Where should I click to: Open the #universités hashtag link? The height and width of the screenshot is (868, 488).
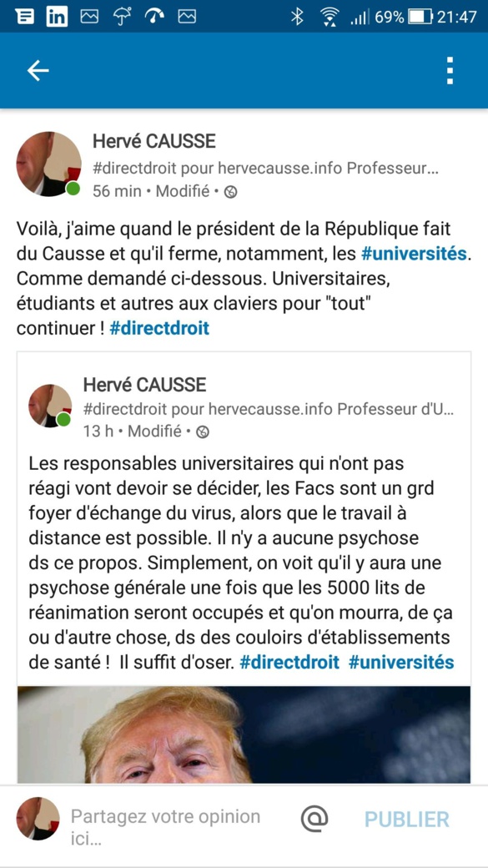pyautogui.click(x=413, y=253)
